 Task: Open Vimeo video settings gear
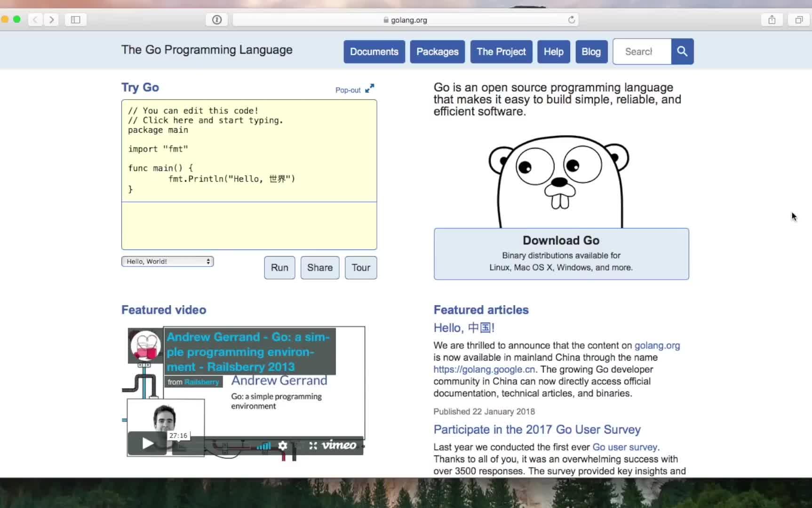tap(283, 445)
